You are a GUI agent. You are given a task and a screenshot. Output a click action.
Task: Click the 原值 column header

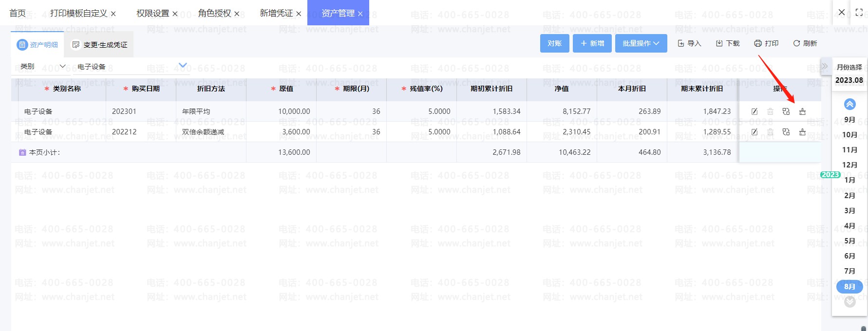pyautogui.click(x=282, y=89)
